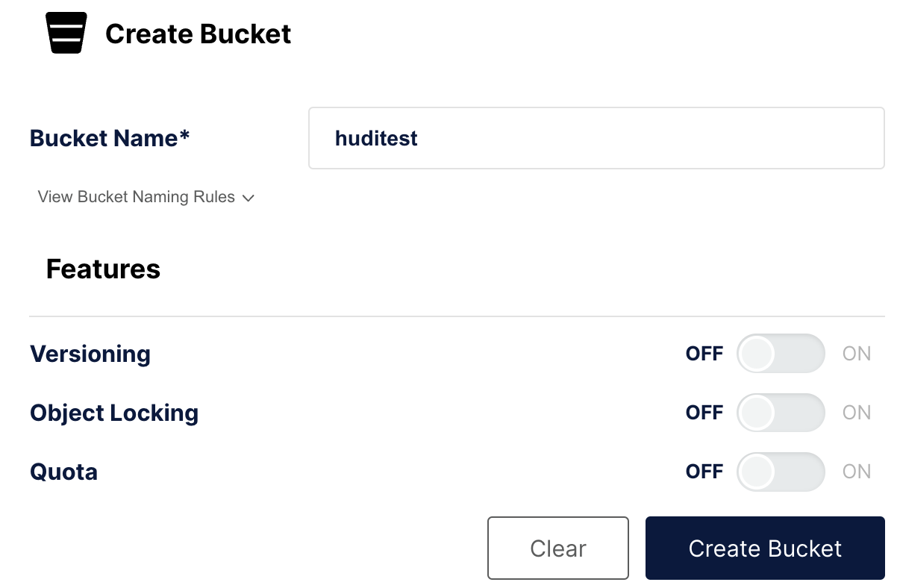Click the View Bucket Naming Rules link
This screenshot has width=900, height=588.
135,197
